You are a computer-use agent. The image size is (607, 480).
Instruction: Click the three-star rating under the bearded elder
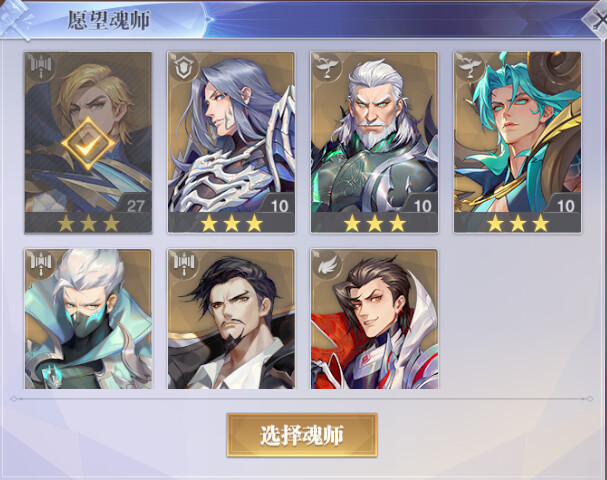[x=374, y=223]
